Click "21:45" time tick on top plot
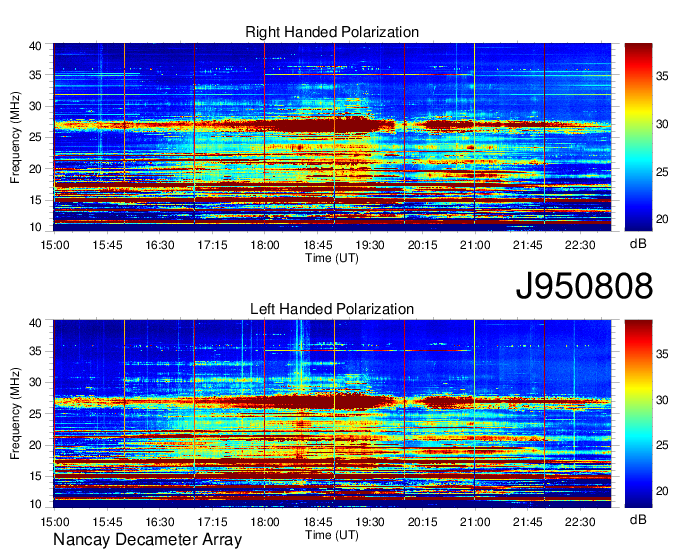The height and width of the screenshot is (552, 680). click(x=527, y=245)
